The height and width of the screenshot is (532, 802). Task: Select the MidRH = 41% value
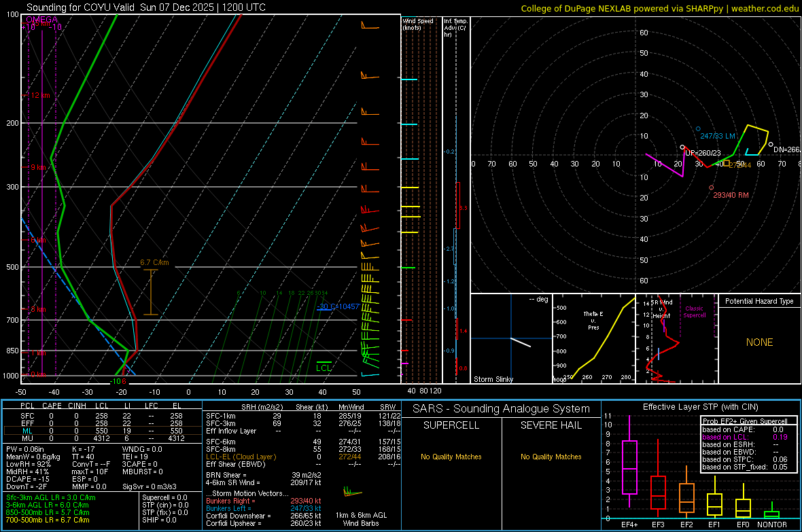click(x=28, y=472)
